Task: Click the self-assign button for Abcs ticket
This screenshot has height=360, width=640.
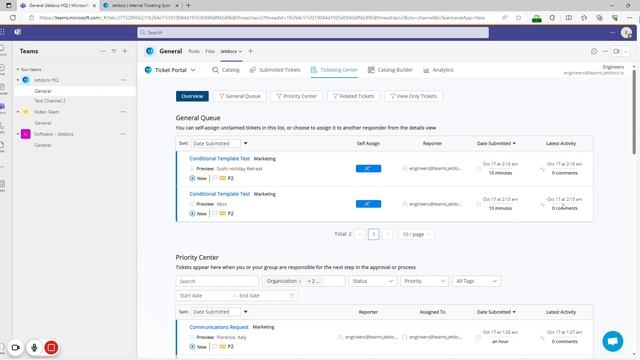Action: (x=368, y=204)
